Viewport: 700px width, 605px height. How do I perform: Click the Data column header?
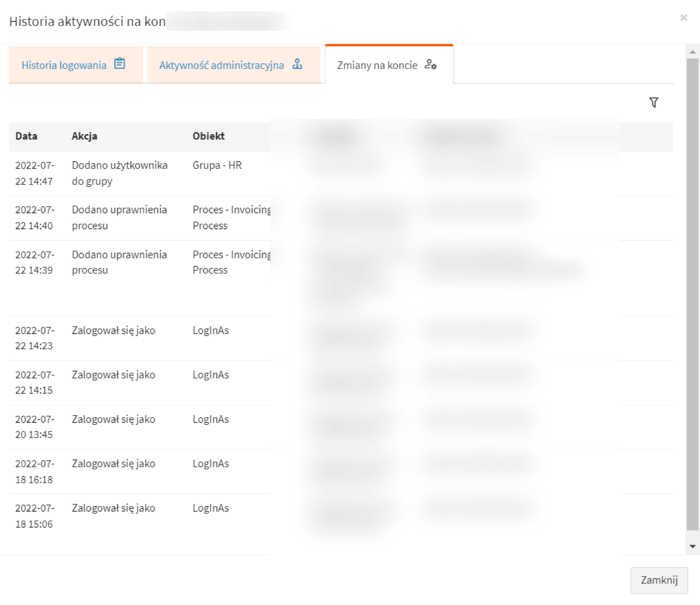26,136
